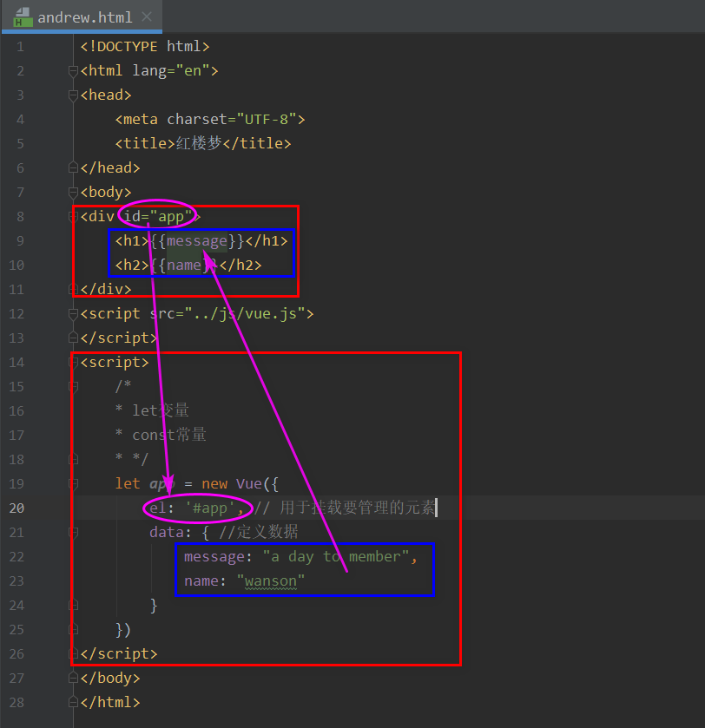Collapse the block comment fold on line 15
This screenshot has height=728, width=705.
coord(73,386)
